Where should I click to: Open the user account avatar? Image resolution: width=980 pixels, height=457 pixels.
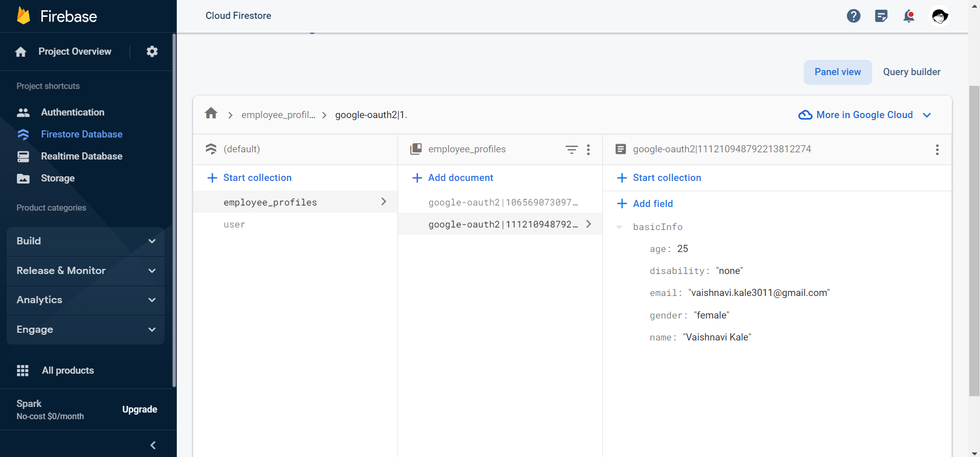click(939, 16)
